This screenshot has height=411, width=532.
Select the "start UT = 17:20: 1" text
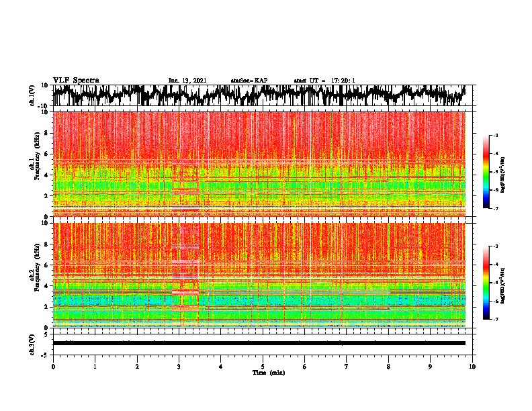coord(324,81)
